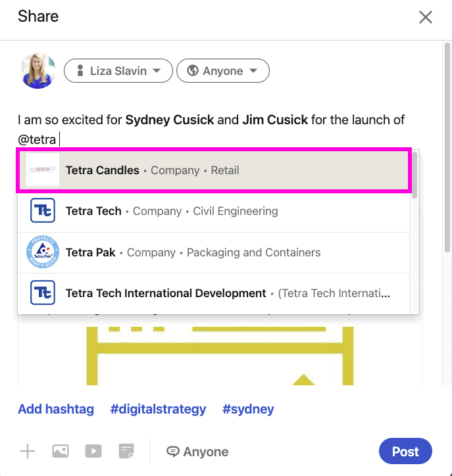Screen dimensions: 452x476
Task: Click the Add hashtag link
Action: [x=56, y=409]
